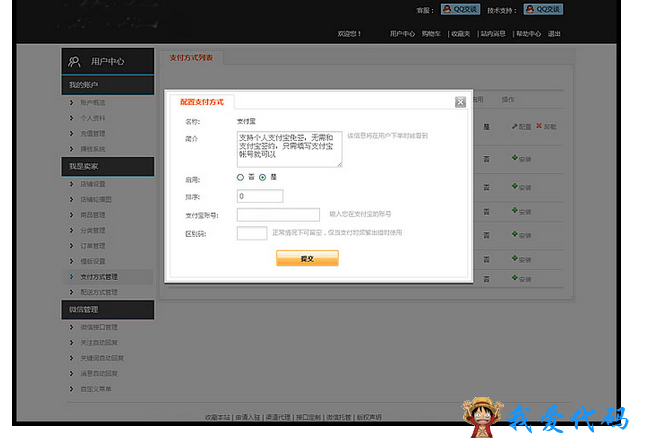The width and height of the screenshot is (646, 443).
Task: Click the arrow icon beside 店铺设置
Action: (71, 184)
